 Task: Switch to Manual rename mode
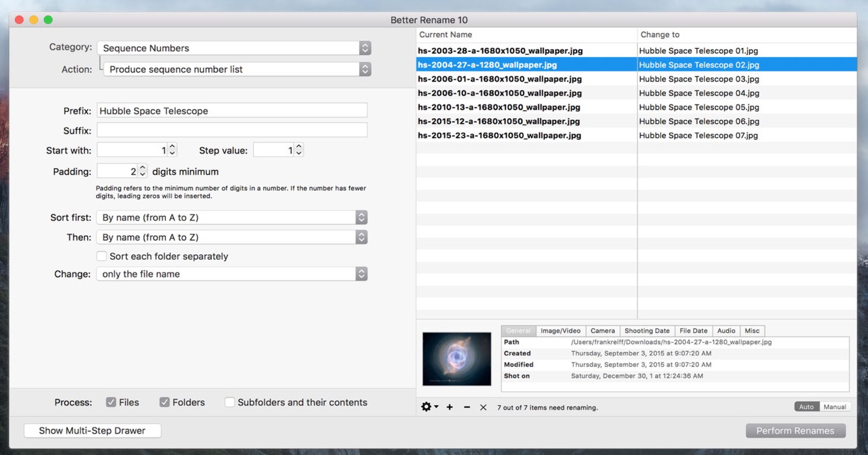tap(834, 406)
